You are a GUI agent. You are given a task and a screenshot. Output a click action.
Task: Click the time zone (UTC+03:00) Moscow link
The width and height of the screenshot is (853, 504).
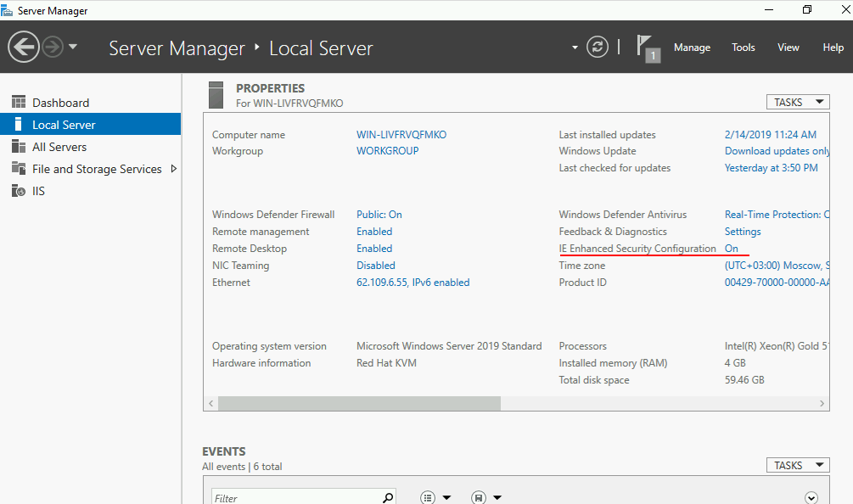[777, 266]
